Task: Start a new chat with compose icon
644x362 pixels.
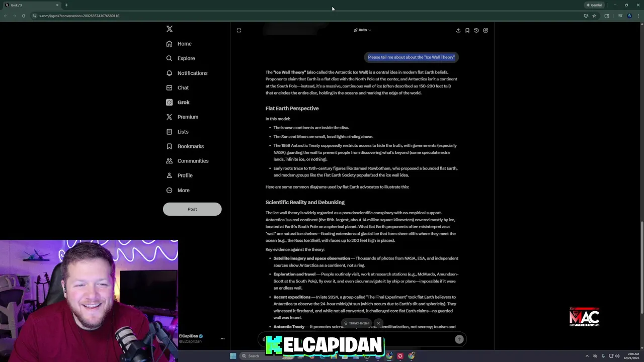Action: 486,30
